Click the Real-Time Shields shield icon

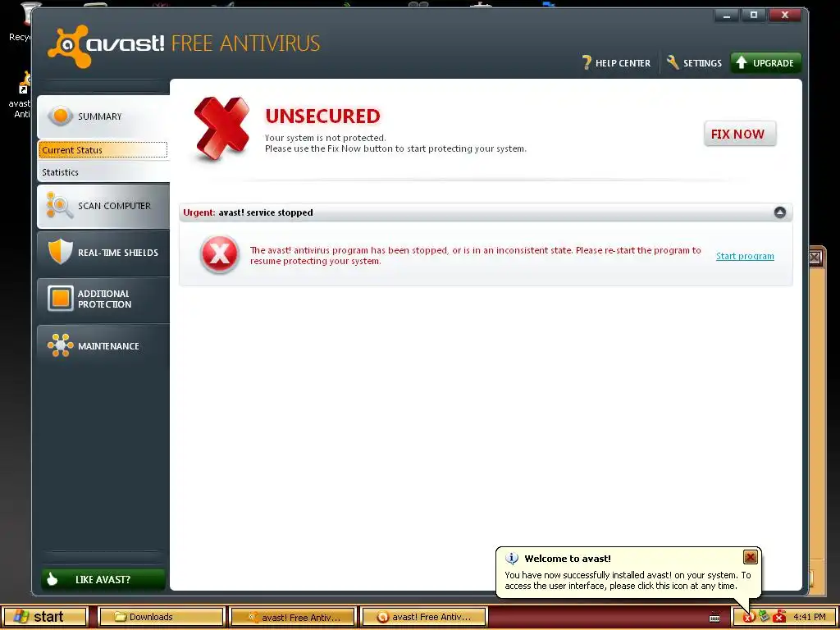coord(61,252)
